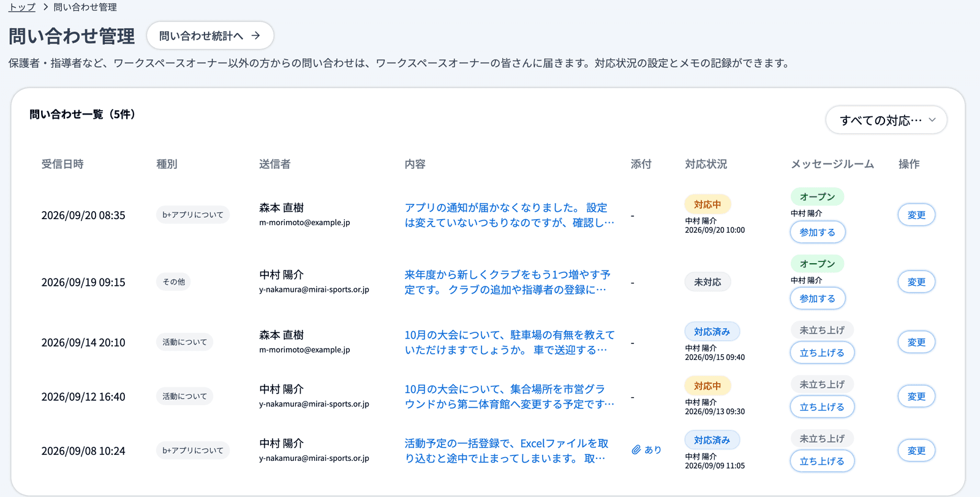
Task: Click the 対応済み badge in the 2026/09/08 row
Action: (712, 440)
